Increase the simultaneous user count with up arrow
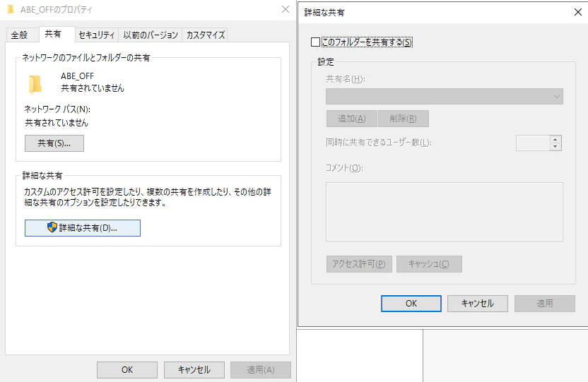Image resolution: width=588 pixels, height=382 pixels. (x=555, y=139)
